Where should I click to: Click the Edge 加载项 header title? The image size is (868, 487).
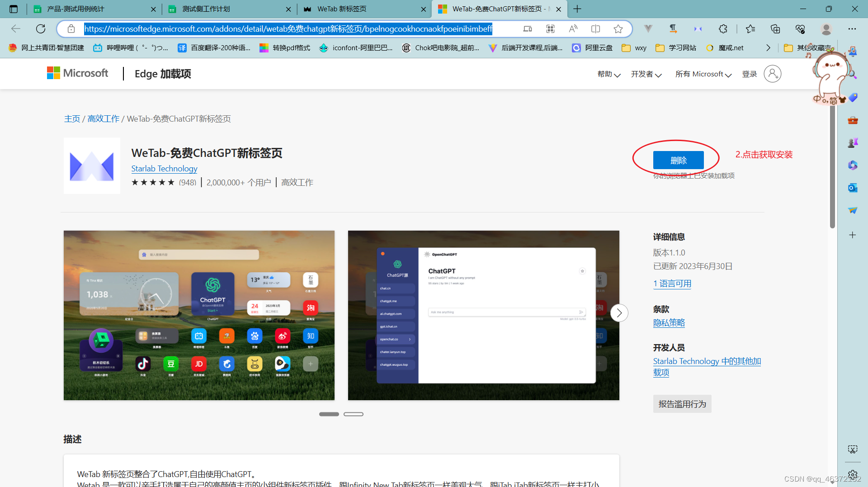coord(163,74)
